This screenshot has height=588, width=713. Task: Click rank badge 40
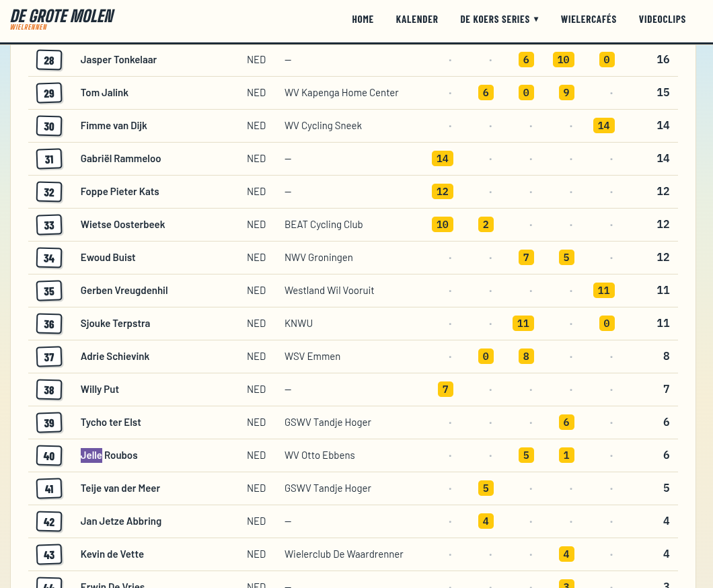coord(49,455)
